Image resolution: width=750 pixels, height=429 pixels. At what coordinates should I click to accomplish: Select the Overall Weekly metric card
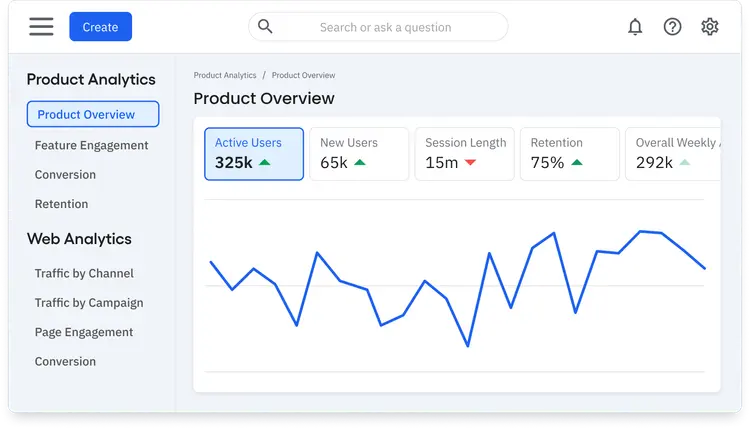click(x=673, y=154)
